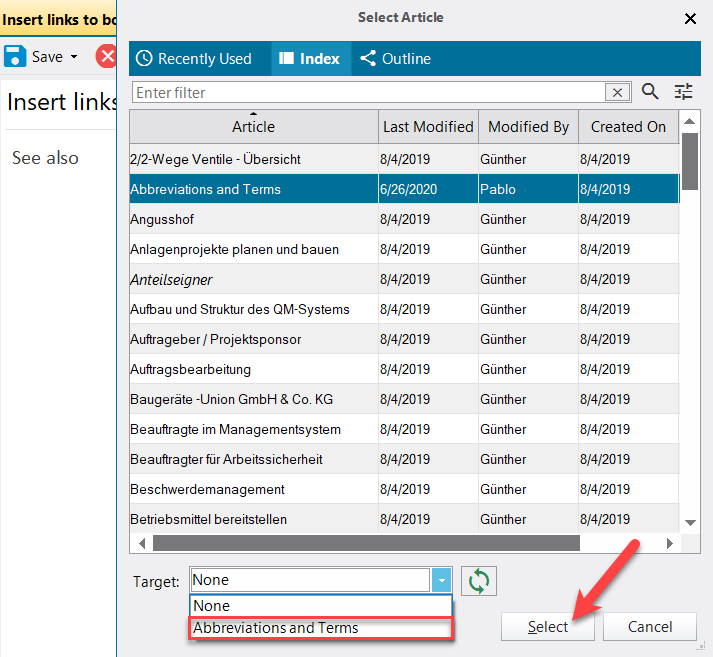Click the Save floppy disk icon
Image resolution: width=713 pixels, height=657 pixels.
click(x=16, y=56)
